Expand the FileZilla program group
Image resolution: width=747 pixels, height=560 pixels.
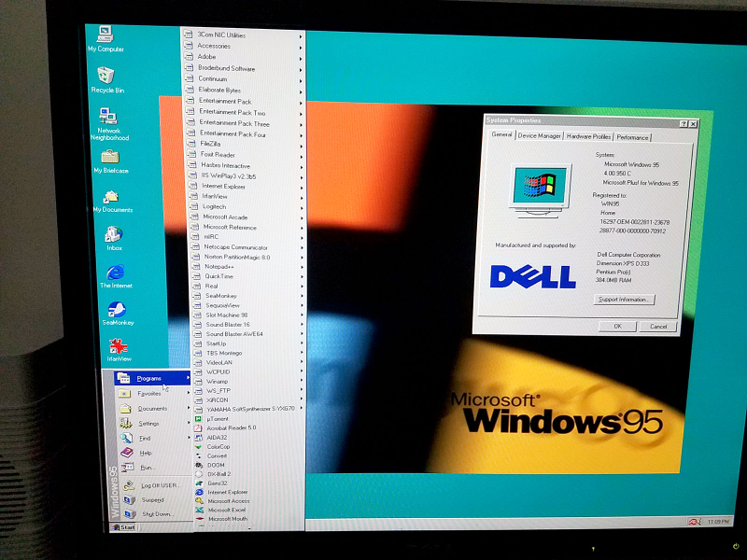245,144
